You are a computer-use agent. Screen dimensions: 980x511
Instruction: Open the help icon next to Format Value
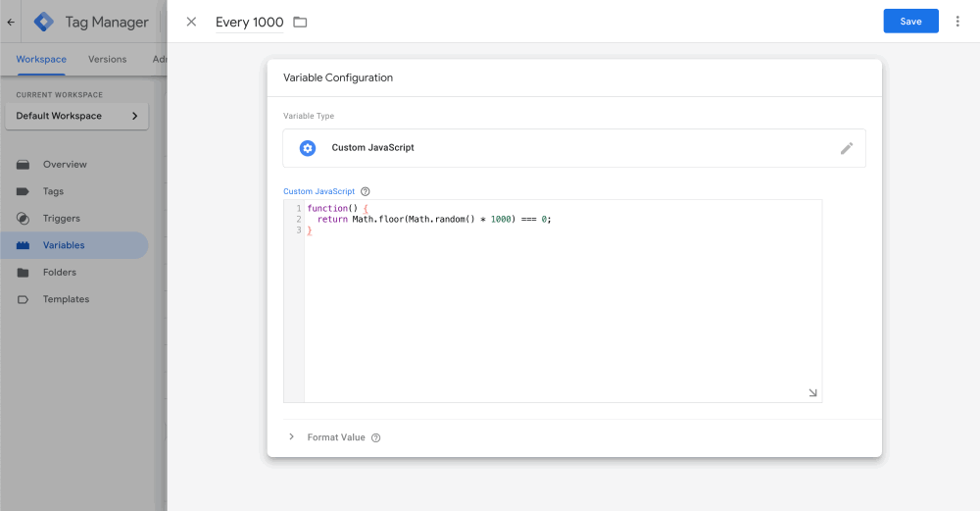tap(375, 437)
